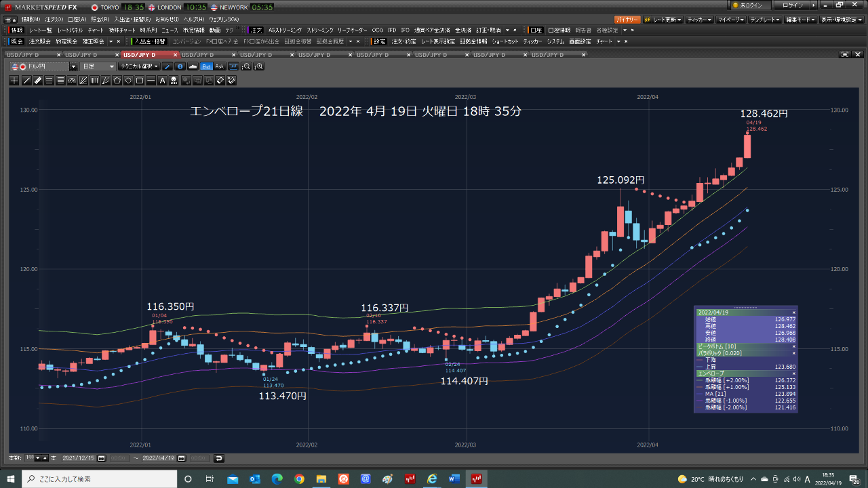Click the pentagon shape drawing tool
This screenshot has height=488, width=868.
tap(117, 81)
